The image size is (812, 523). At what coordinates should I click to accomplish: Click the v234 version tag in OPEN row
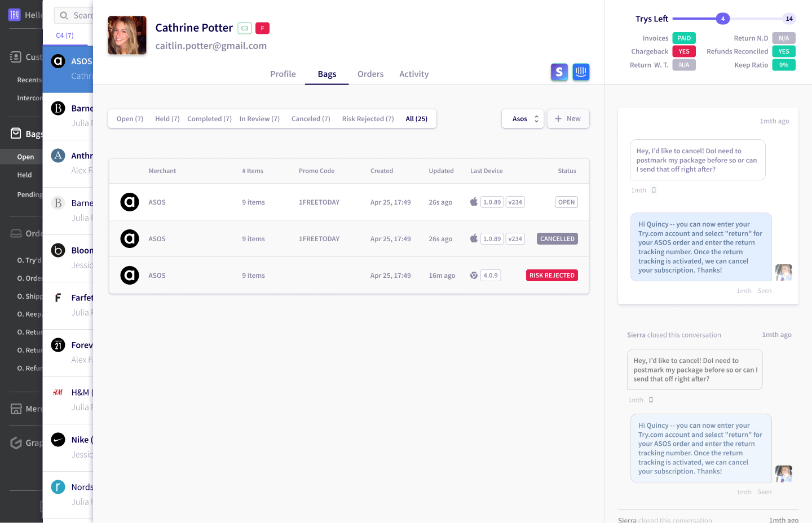[515, 202]
